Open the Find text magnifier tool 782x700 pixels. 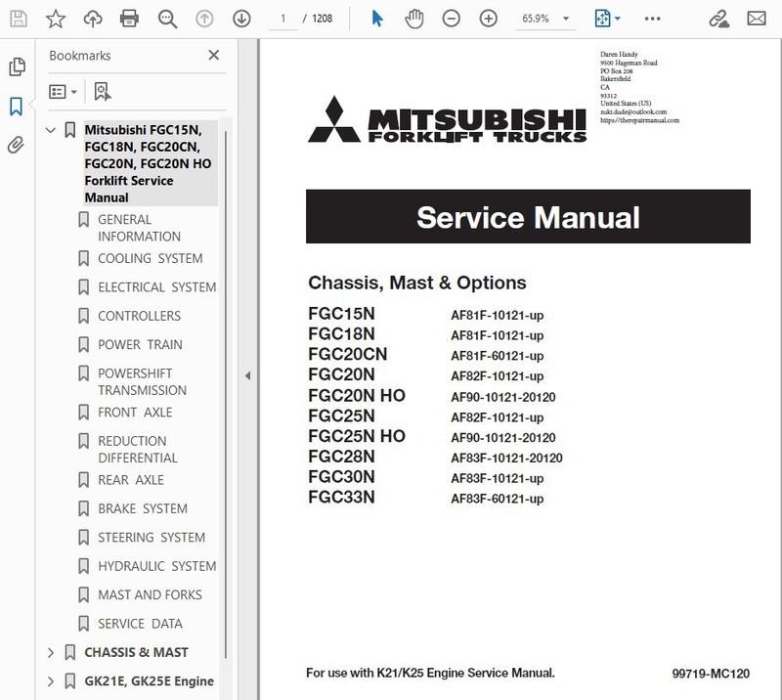[x=167, y=19]
